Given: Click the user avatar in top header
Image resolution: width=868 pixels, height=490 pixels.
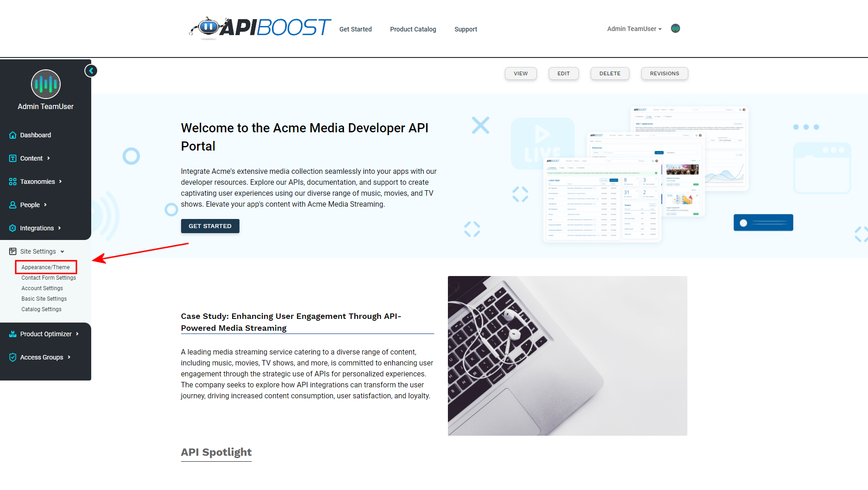Looking at the screenshot, I should [676, 28].
